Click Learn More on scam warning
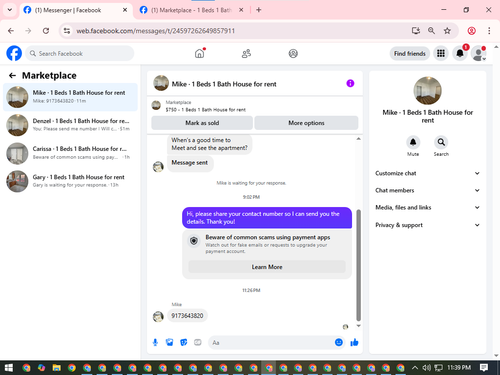 (x=267, y=267)
